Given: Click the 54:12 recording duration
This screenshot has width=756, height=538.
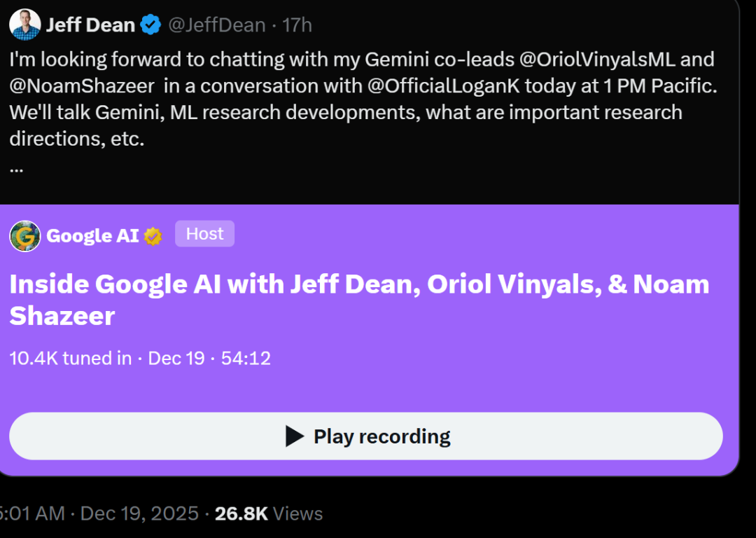Looking at the screenshot, I should click(246, 359).
